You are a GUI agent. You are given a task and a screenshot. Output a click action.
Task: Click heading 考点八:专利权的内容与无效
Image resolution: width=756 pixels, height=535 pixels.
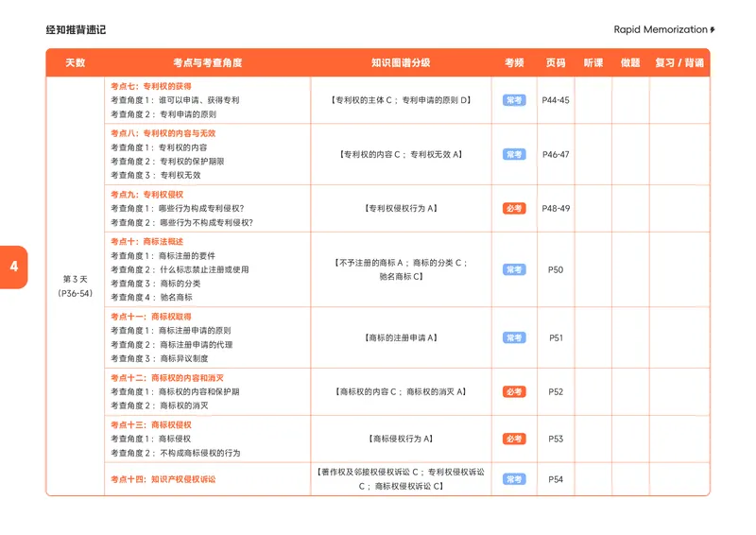[163, 133]
